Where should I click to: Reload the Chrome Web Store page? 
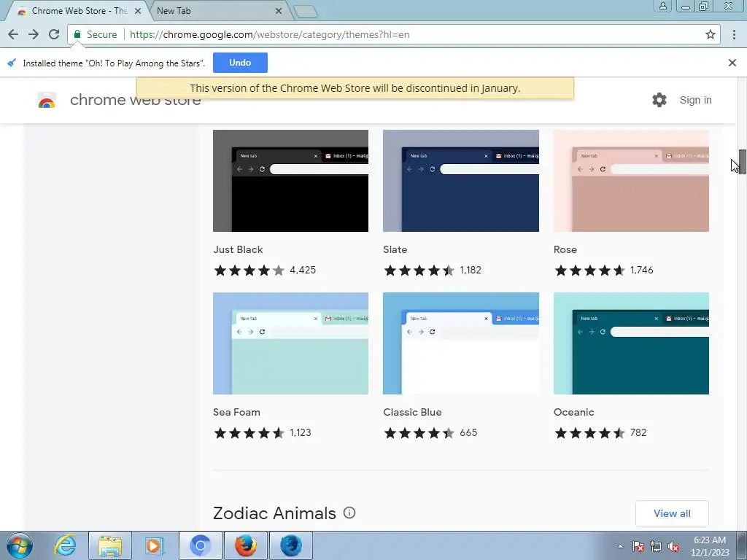click(54, 34)
